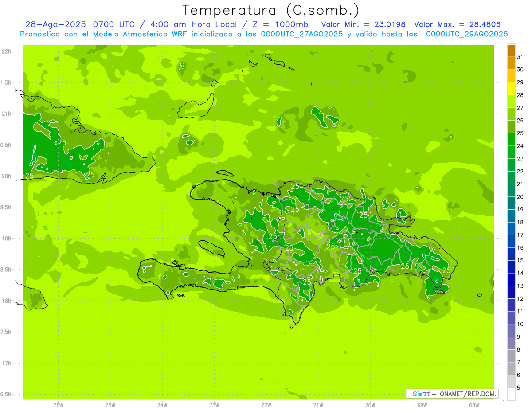This screenshot has width=532, height=411.
Task: Click the color bar label '9'
Action: 519,337
